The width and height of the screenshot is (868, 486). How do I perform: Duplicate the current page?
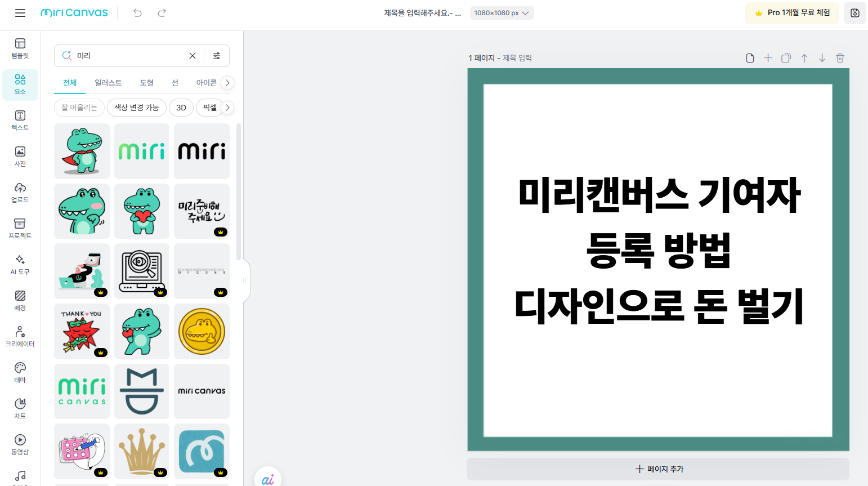point(786,58)
